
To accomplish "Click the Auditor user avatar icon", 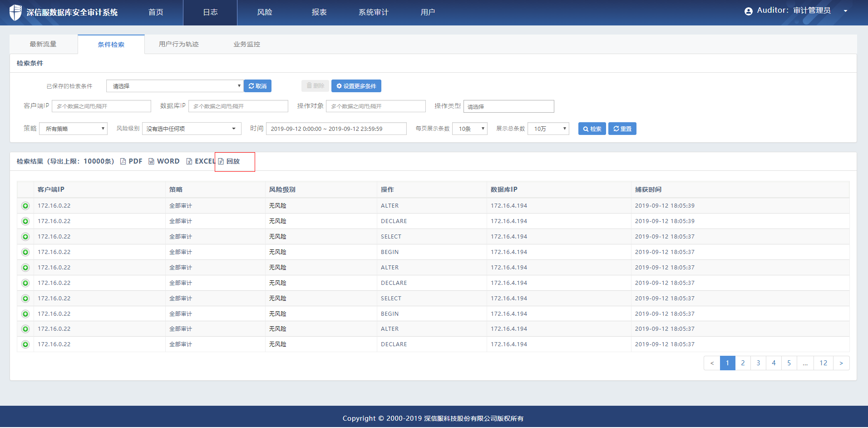I will pos(748,11).
